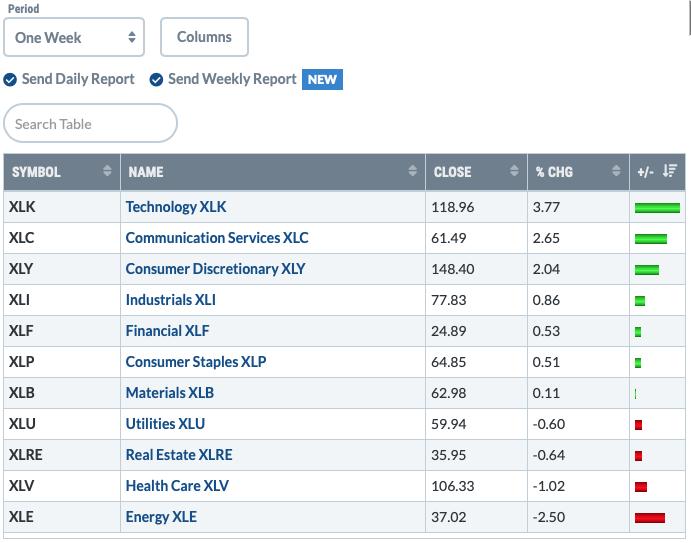
Task: Open the Health Care XLV link
Action: click(x=177, y=486)
